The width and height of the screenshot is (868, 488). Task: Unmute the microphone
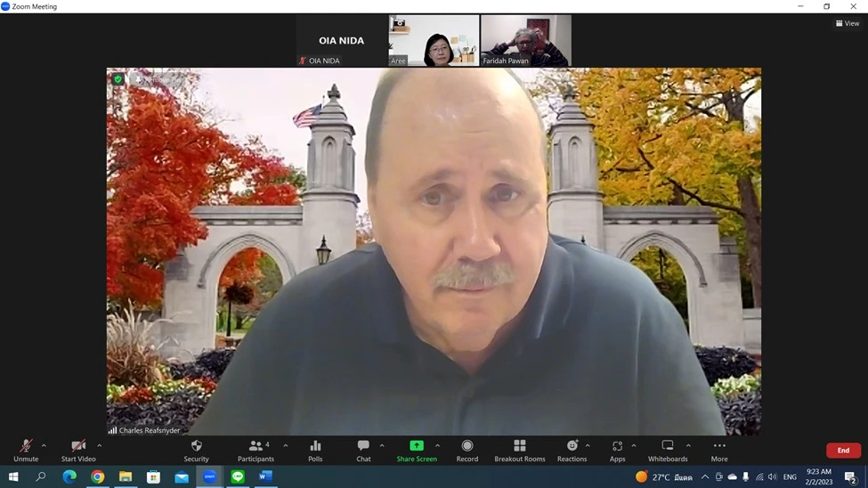(26, 450)
